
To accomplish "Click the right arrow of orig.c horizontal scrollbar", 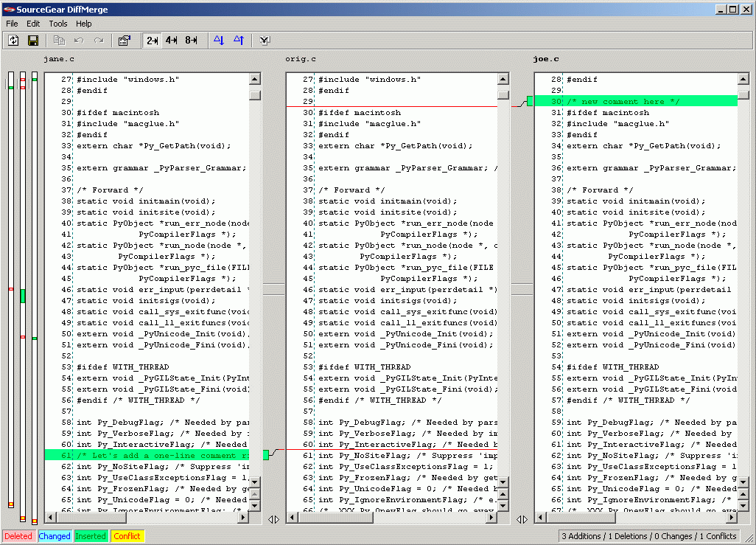I will point(491,518).
